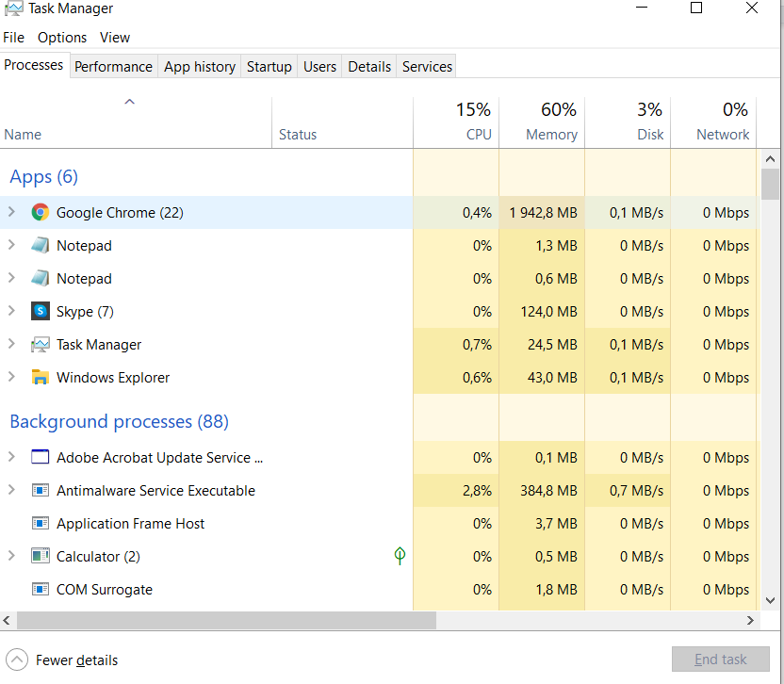The width and height of the screenshot is (784, 684).
Task: Click the green leaf suspended-status icon
Action: click(x=400, y=556)
